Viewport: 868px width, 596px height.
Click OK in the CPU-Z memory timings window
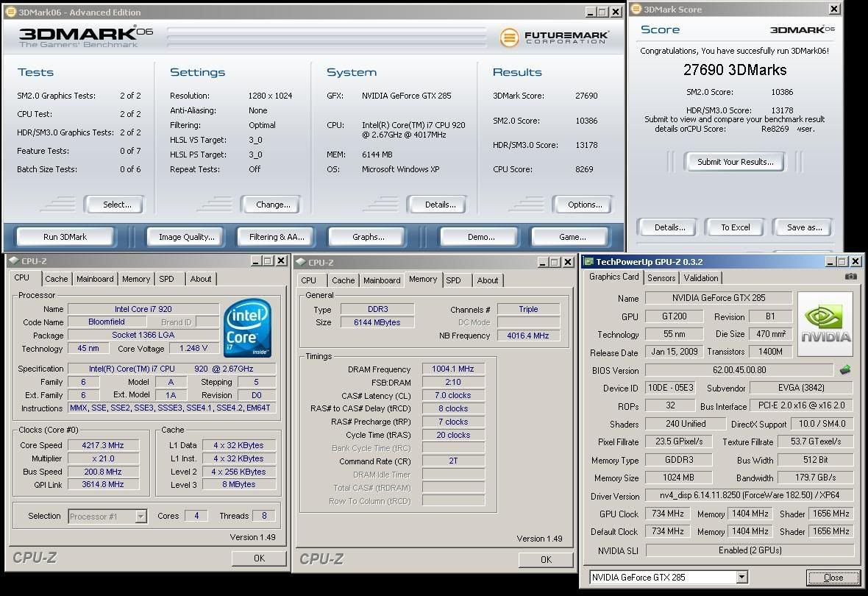point(546,560)
